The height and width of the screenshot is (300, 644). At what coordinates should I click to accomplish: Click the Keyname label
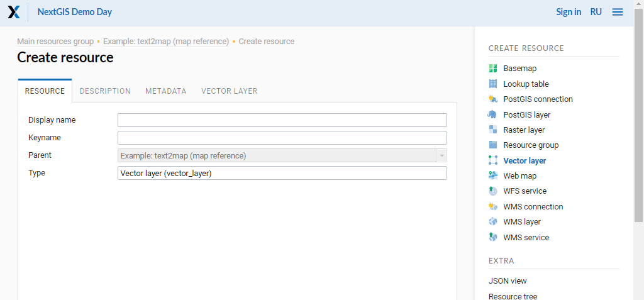tap(45, 138)
